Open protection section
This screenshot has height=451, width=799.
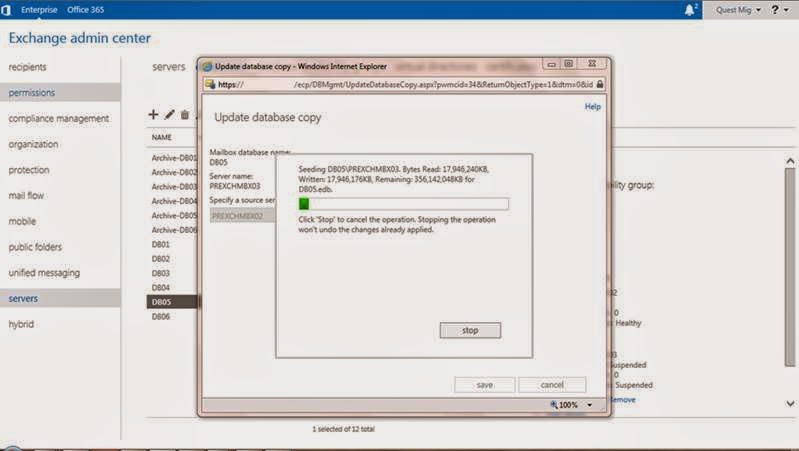pos(29,170)
